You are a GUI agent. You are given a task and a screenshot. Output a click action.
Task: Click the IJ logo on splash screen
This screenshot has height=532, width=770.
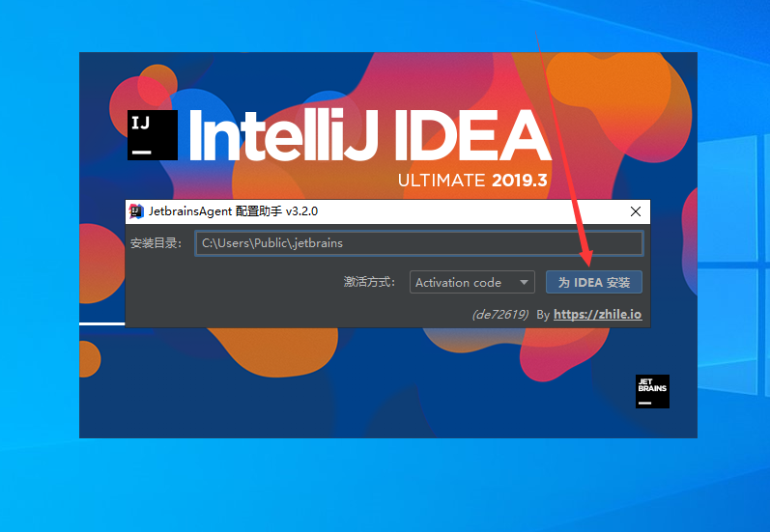tap(153, 135)
